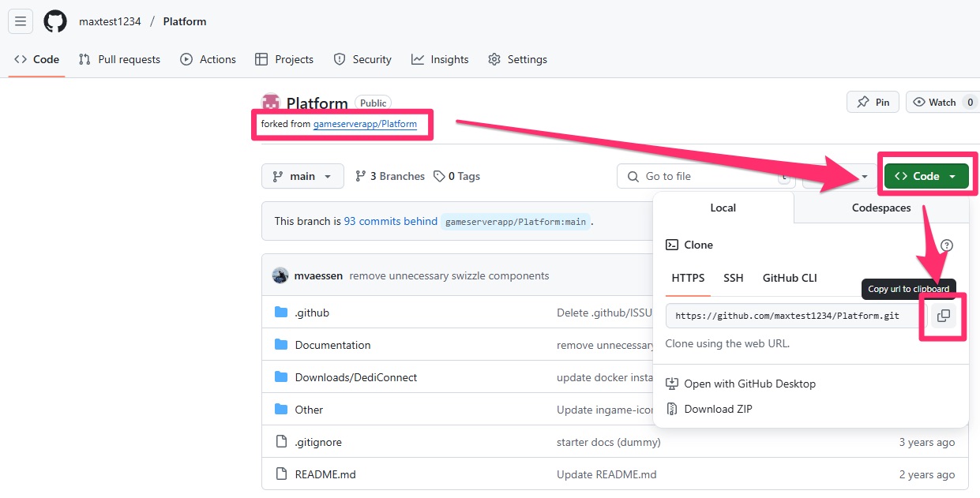
Task: Click the GitHub octocat home logo
Action: pyautogui.click(x=54, y=21)
